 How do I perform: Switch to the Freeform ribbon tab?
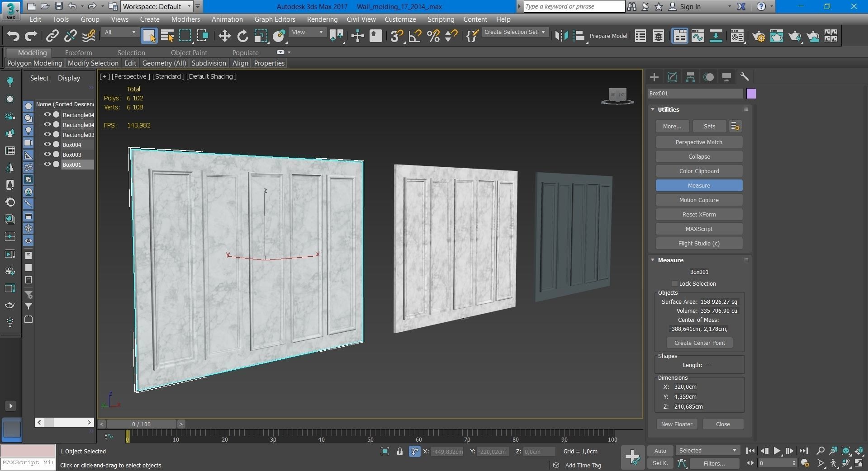click(78, 53)
